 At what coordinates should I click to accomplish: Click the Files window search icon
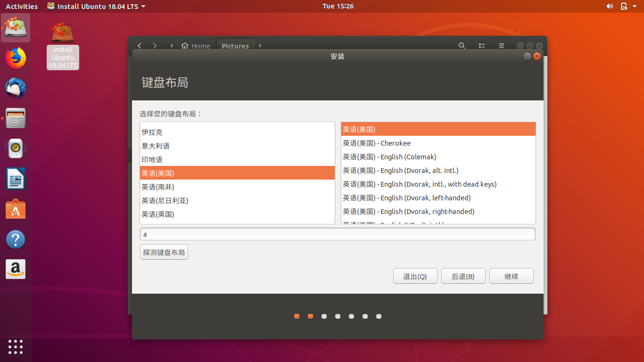tap(462, 46)
